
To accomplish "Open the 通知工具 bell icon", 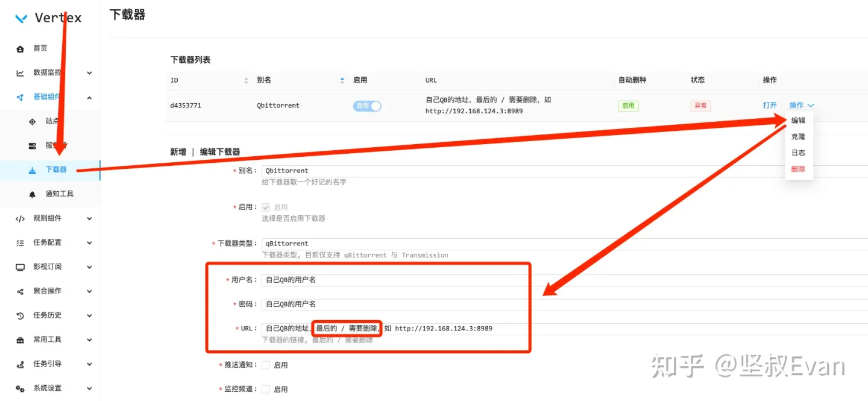I will click(x=33, y=194).
